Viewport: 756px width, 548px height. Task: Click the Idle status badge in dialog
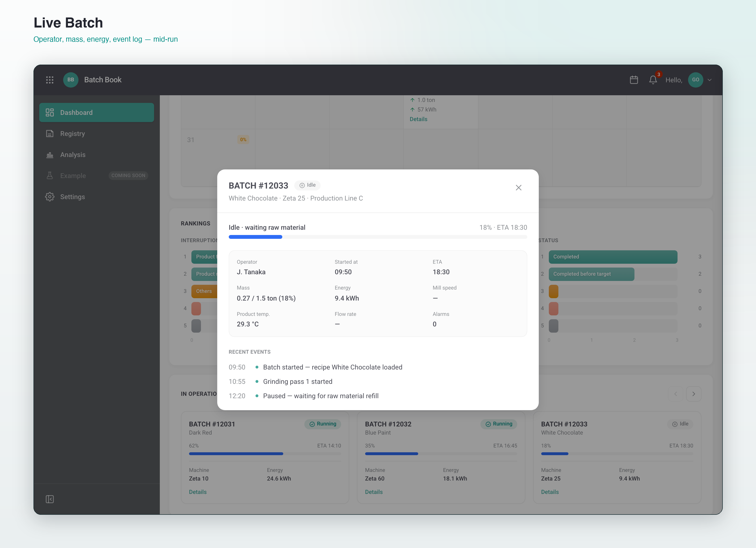pos(307,185)
